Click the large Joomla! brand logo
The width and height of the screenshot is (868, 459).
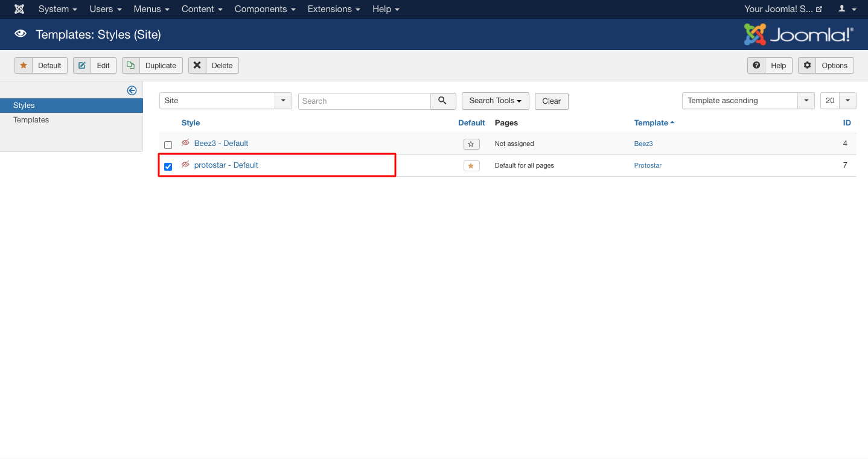tap(799, 34)
